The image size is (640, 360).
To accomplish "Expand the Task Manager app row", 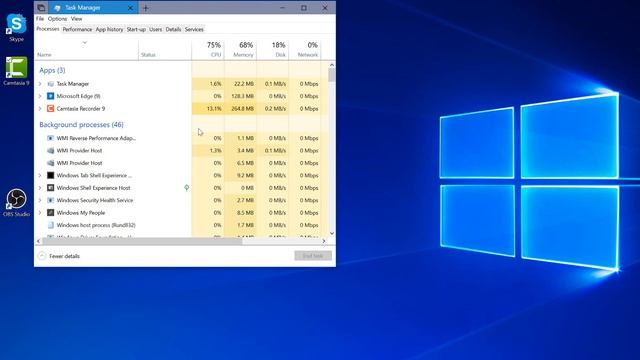I will click(40, 84).
